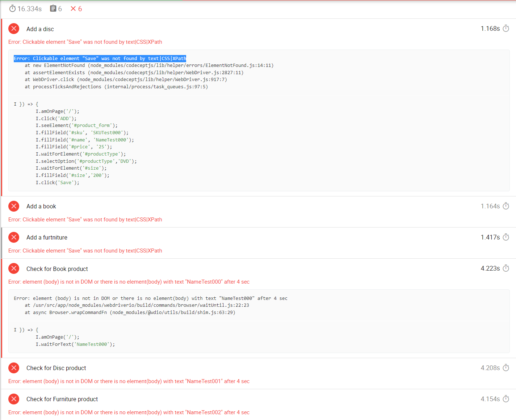Click the I.fillField('#name', 'NameTest000') line

pos(85,140)
